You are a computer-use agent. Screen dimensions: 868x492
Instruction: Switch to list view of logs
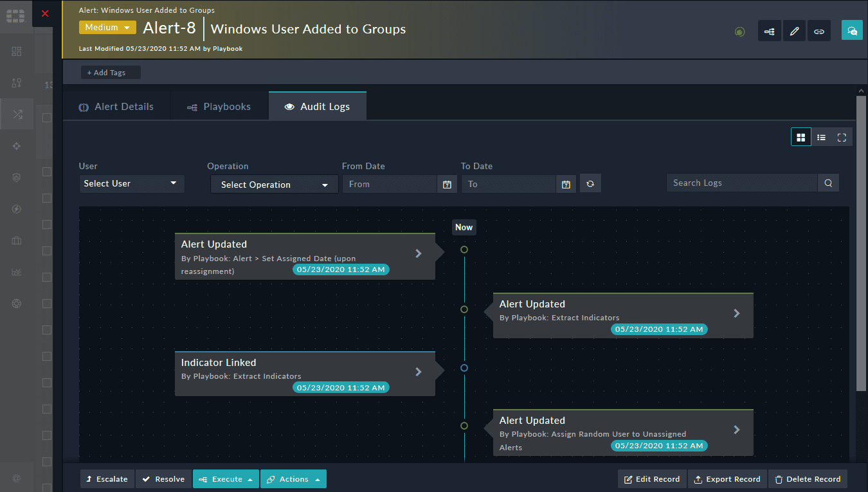(821, 137)
